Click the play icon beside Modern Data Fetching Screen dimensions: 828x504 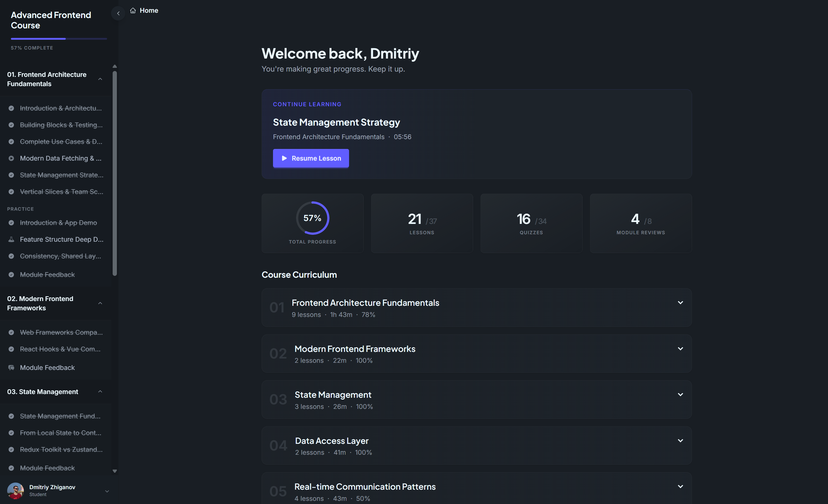click(11, 158)
